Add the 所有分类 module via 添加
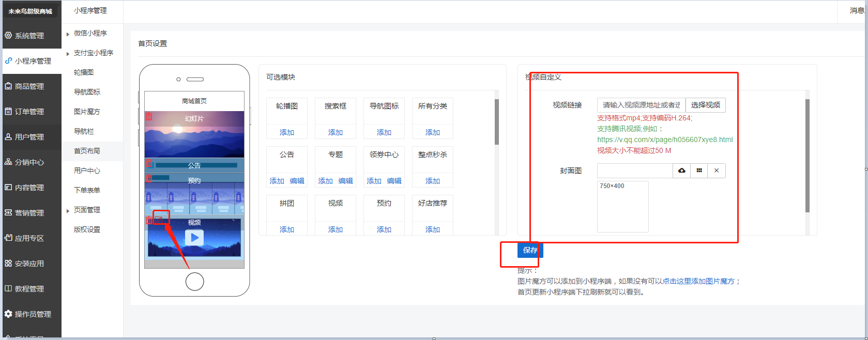The image size is (868, 340). [x=433, y=132]
